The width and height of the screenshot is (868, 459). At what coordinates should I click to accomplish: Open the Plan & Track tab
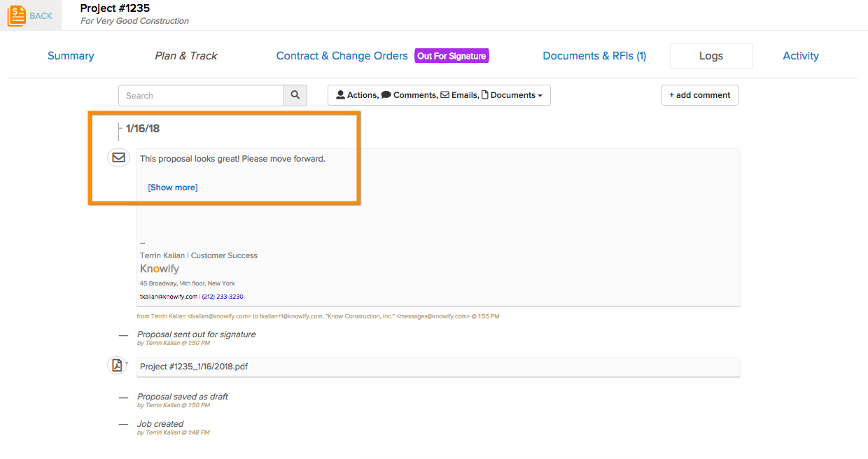(x=185, y=55)
